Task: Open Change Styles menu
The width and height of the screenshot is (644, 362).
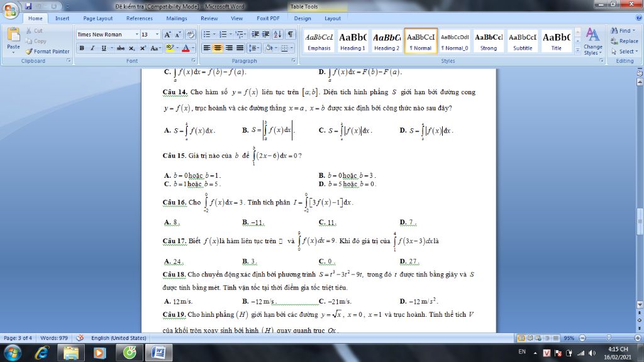Action: [592, 41]
